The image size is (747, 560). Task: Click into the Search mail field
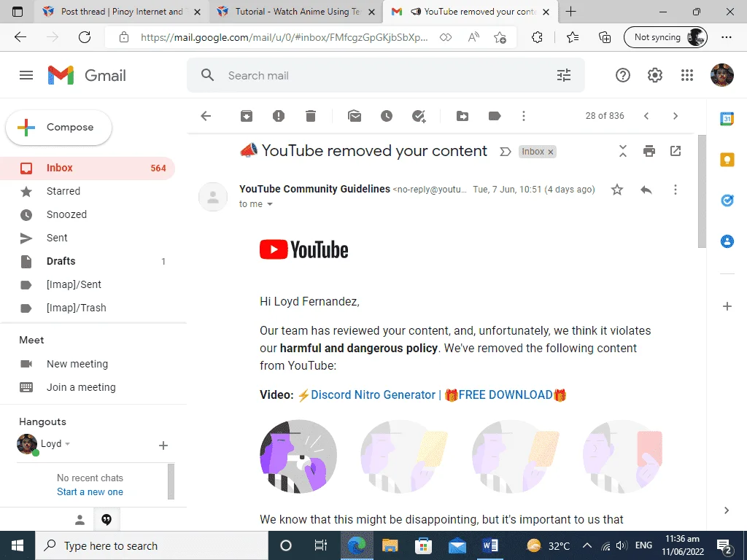tap(386, 75)
